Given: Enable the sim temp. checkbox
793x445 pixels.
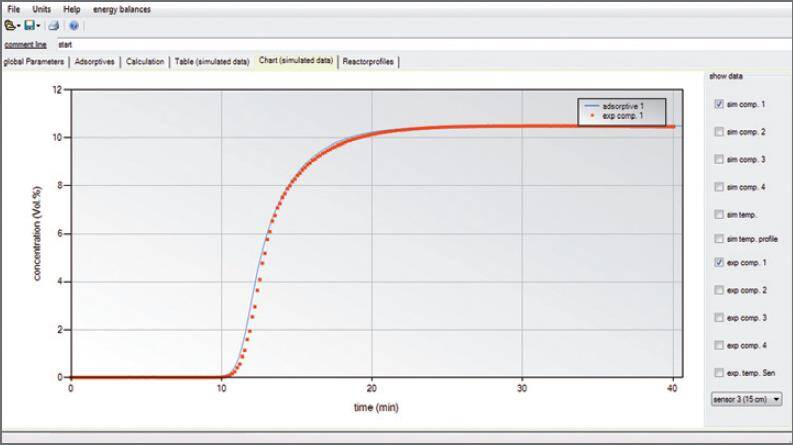Looking at the screenshot, I should click(x=721, y=212).
